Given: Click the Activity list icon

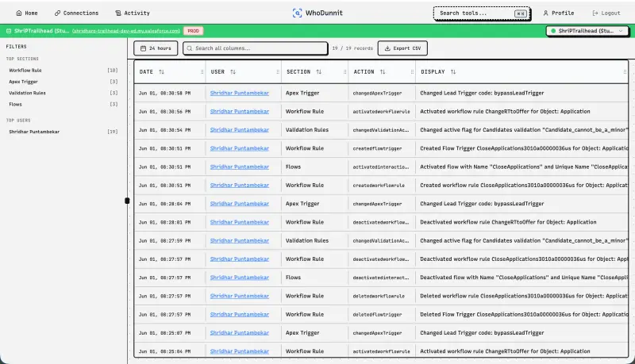Looking at the screenshot, I should pyautogui.click(x=118, y=13).
